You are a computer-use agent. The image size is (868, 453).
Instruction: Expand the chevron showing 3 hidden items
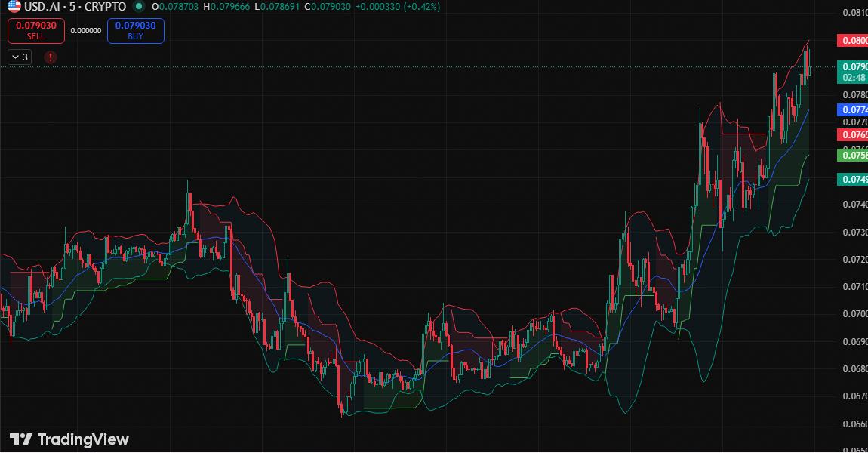click(x=19, y=57)
